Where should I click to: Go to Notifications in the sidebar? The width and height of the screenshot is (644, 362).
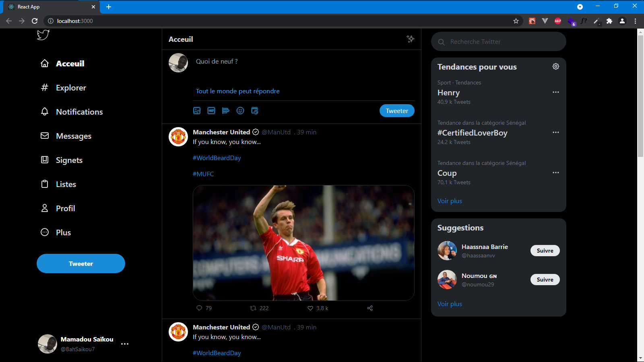(79, 112)
